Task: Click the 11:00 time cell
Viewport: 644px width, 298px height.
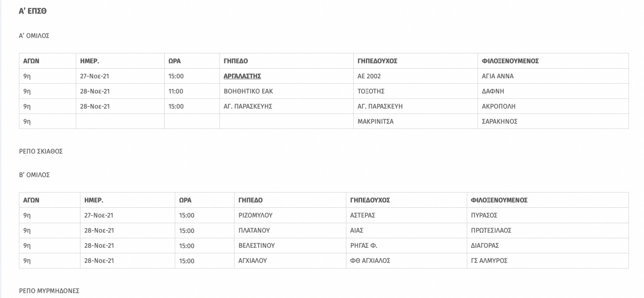Action: 192,91
